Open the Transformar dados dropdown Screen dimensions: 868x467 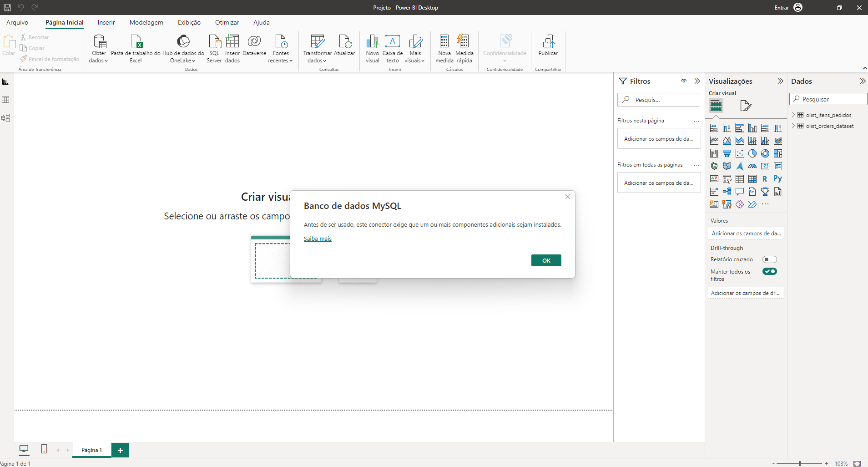(x=318, y=48)
